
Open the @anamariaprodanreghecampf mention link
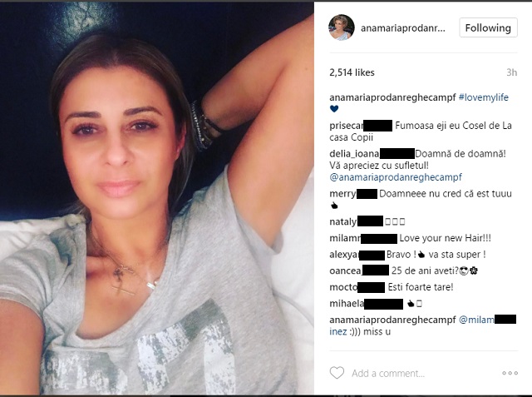pyautogui.click(x=396, y=177)
